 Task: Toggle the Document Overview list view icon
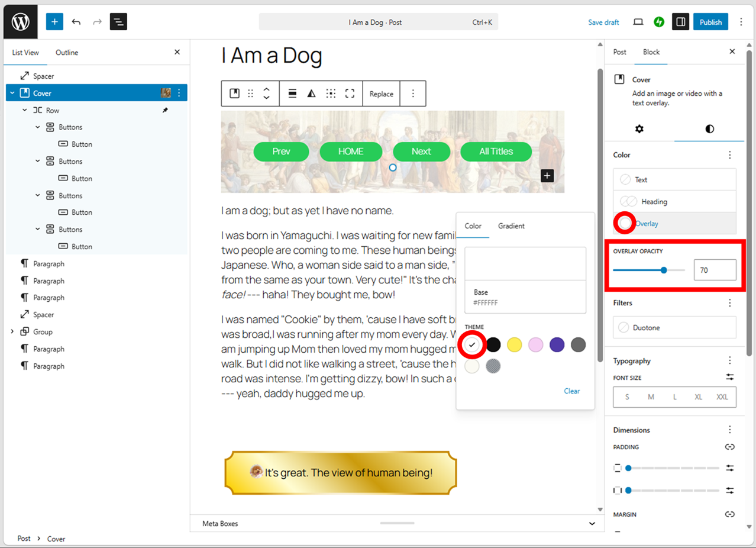coord(118,22)
